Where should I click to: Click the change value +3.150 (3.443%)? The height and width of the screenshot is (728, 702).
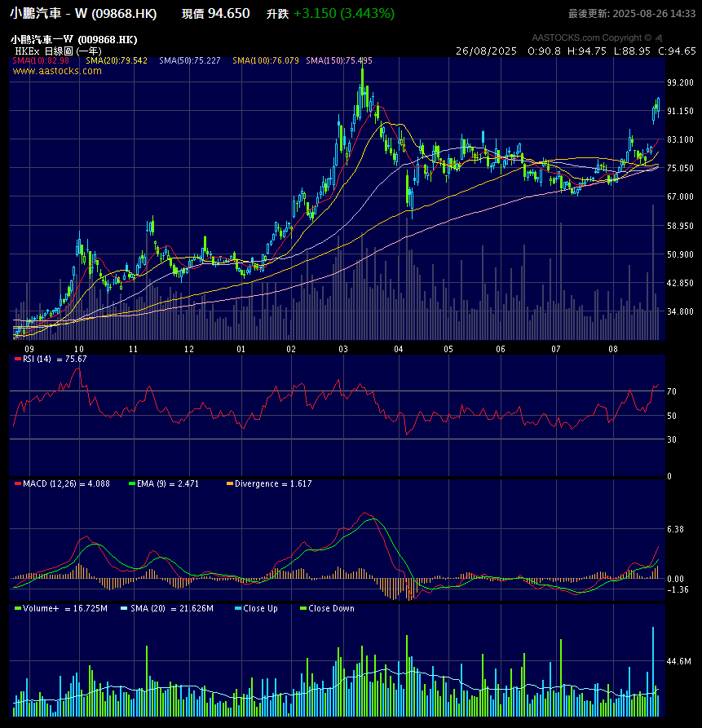344,14
